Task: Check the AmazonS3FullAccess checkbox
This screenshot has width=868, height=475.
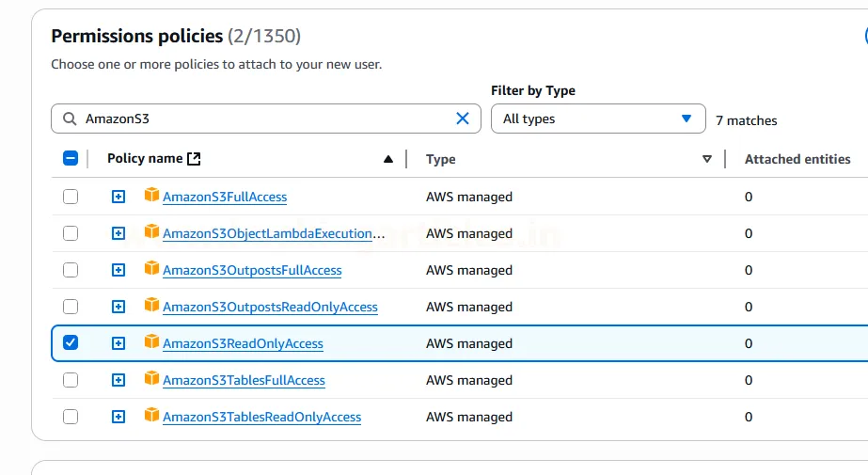Action: [71, 197]
